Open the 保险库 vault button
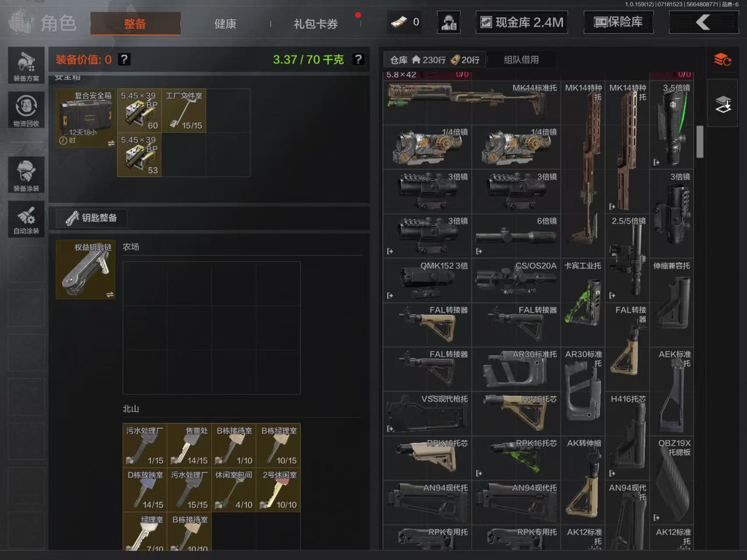This screenshot has height=560, width=747. point(618,22)
